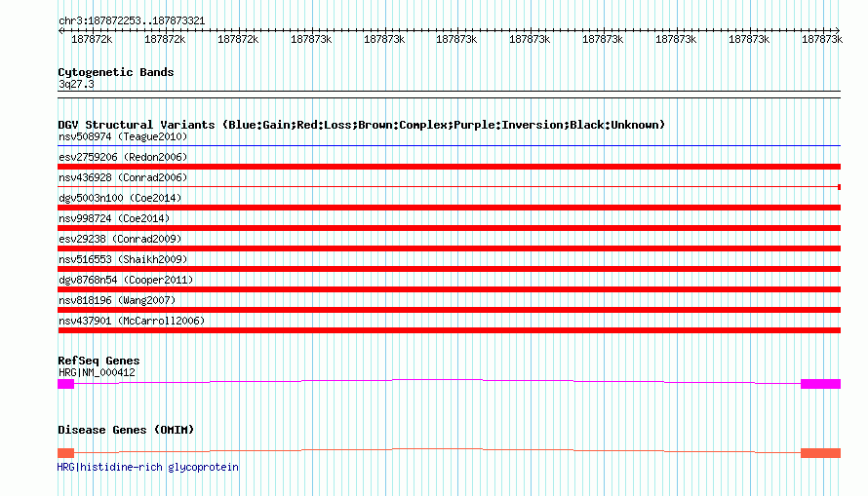Click the right magenta HRG exon block
The image size is (868, 496).
[820, 384]
